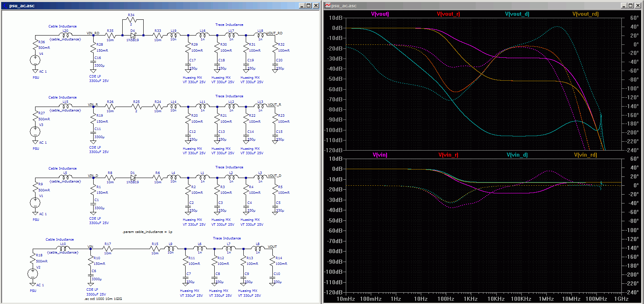
Task: Click the V1 voltage source symbol
Action: [36, 202]
